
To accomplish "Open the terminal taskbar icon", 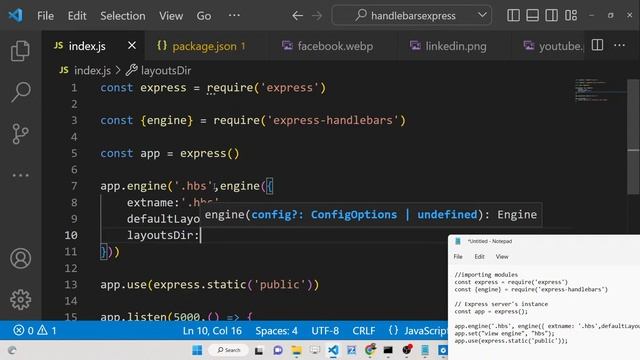I will pyautogui.click(x=388, y=350).
